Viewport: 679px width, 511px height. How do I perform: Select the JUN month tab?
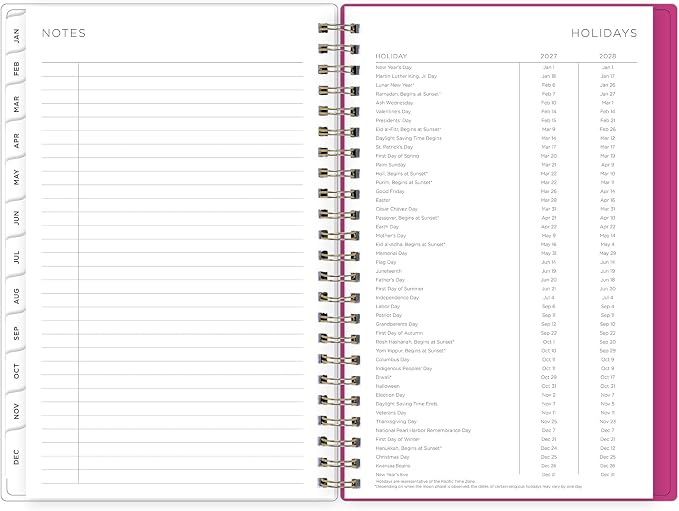[x=16, y=217]
